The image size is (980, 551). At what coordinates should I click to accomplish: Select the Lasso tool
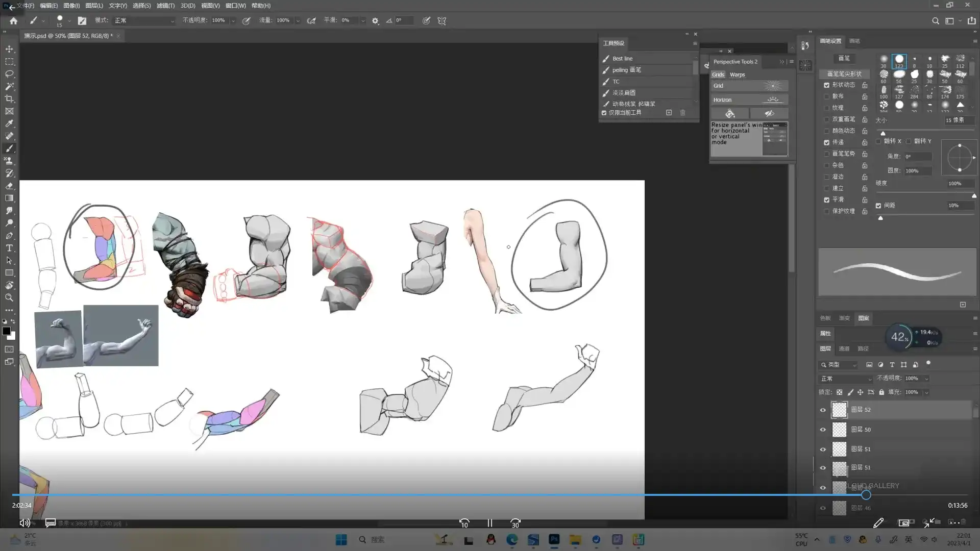pyautogui.click(x=9, y=74)
